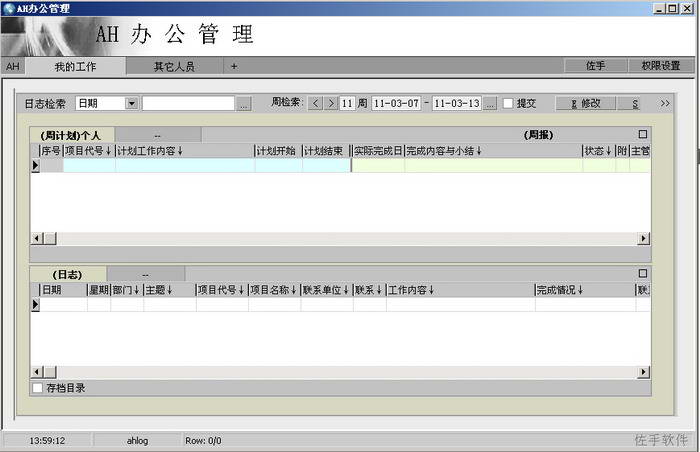Open the 我的工作 tab
Viewport: 700px width, 452px height.
tap(75, 66)
